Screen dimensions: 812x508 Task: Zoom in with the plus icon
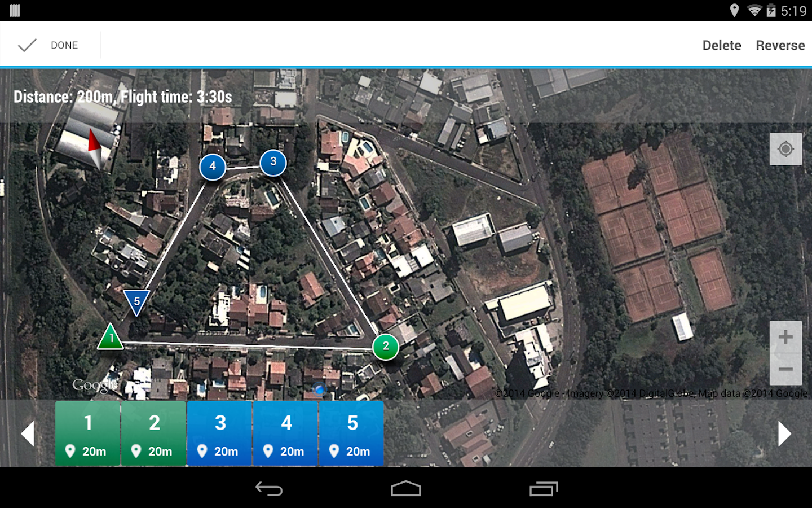pyautogui.click(x=785, y=337)
